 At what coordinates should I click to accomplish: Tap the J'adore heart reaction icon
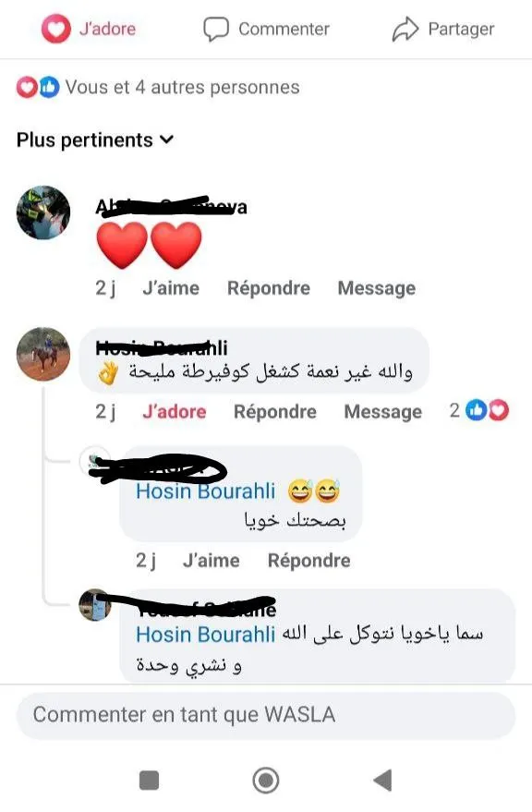[x=56, y=29]
